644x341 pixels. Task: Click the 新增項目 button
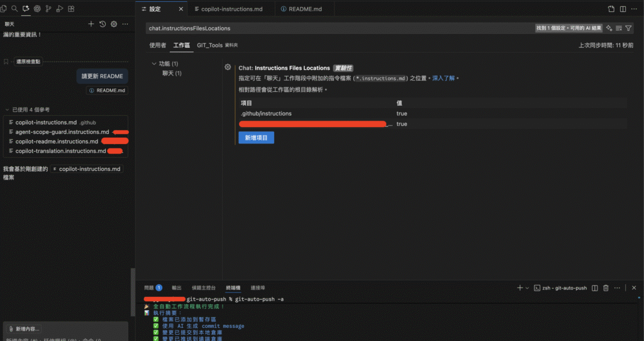point(256,137)
